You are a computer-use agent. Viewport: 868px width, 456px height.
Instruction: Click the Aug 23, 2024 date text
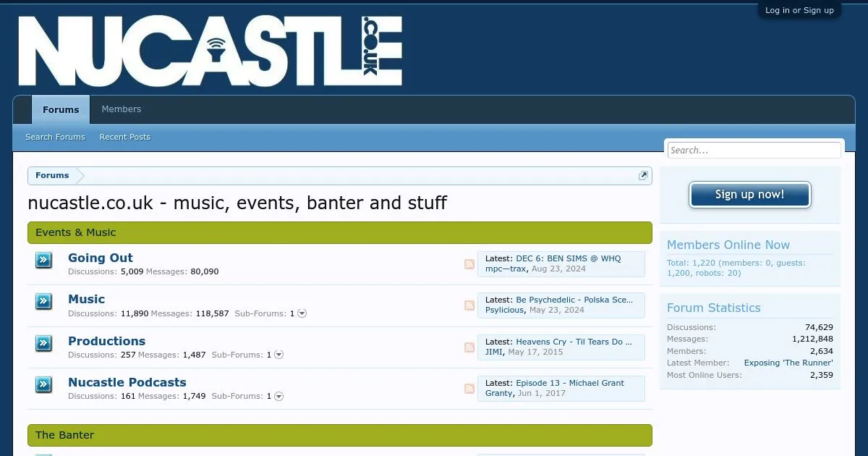(x=558, y=269)
